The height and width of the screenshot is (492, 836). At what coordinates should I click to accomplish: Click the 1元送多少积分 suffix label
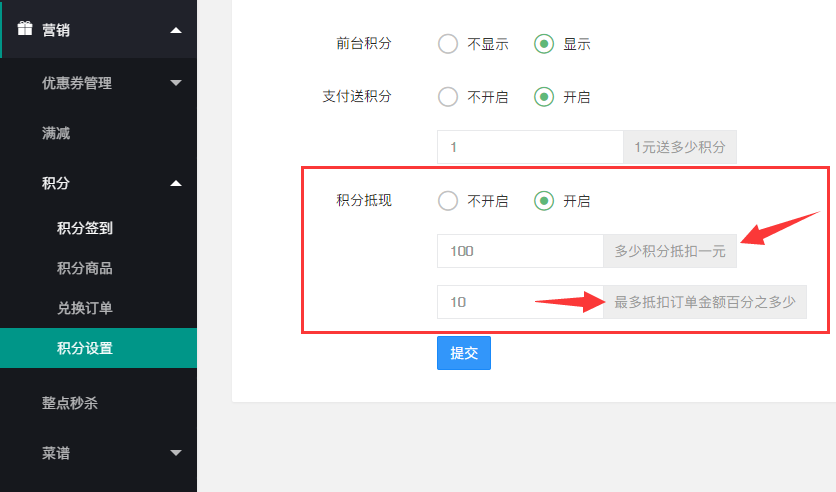pos(680,147)
